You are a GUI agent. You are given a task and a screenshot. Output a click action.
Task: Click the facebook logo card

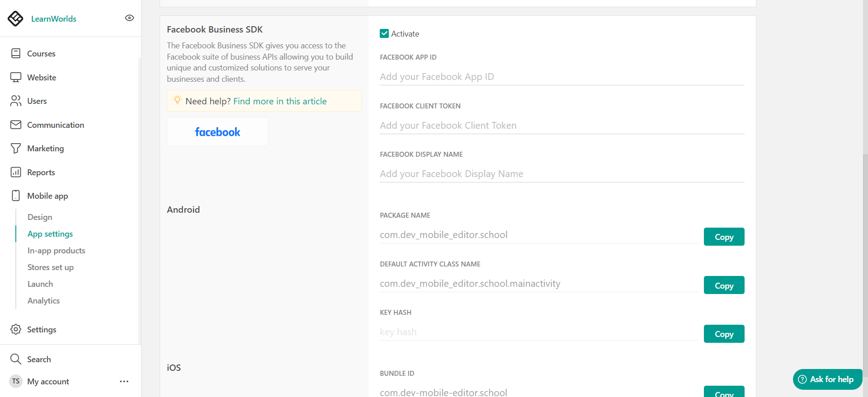pyautogui.click(x=217, y=132)
